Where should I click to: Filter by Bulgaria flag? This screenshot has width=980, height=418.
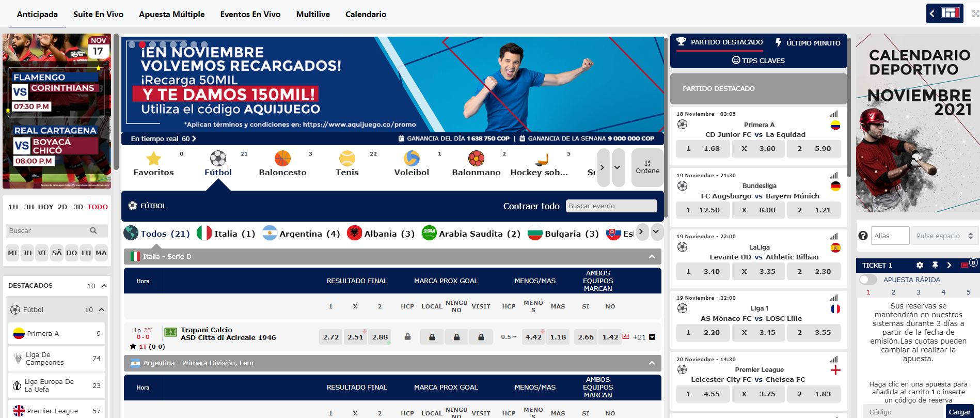(x=535, y=233)
